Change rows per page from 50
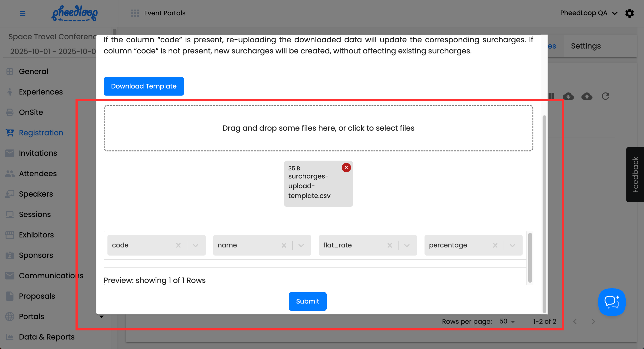 (x=507, y=322)
